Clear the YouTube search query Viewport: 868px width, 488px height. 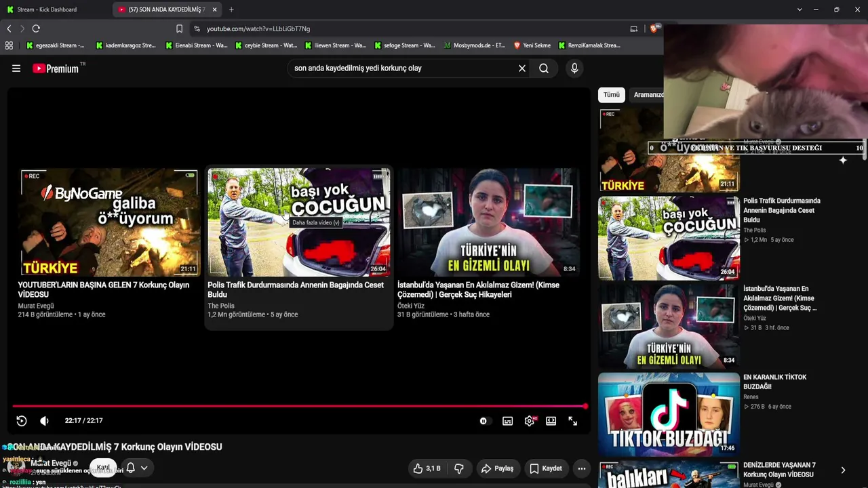click(x=522, y=68)
